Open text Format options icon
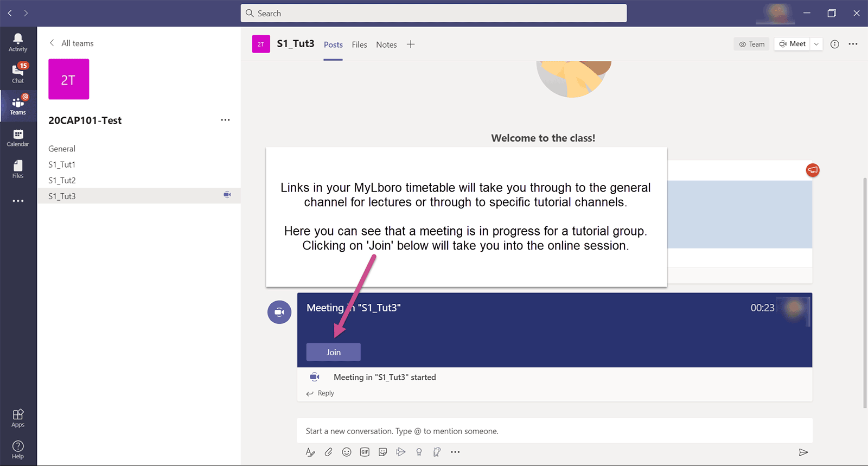Image resolution: width=868 pixels, height=466 pixels. point(310,452)
